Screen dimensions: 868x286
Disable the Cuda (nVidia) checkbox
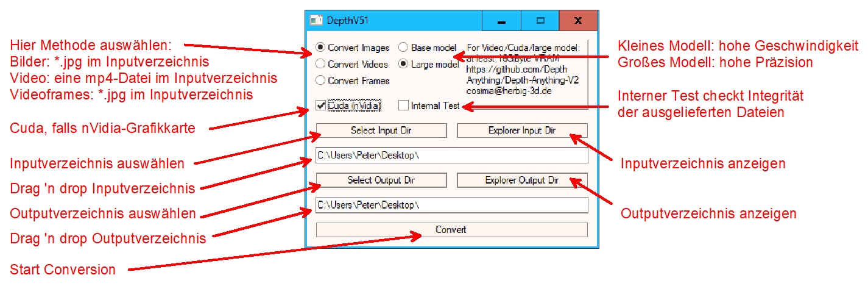pos(320,105)
